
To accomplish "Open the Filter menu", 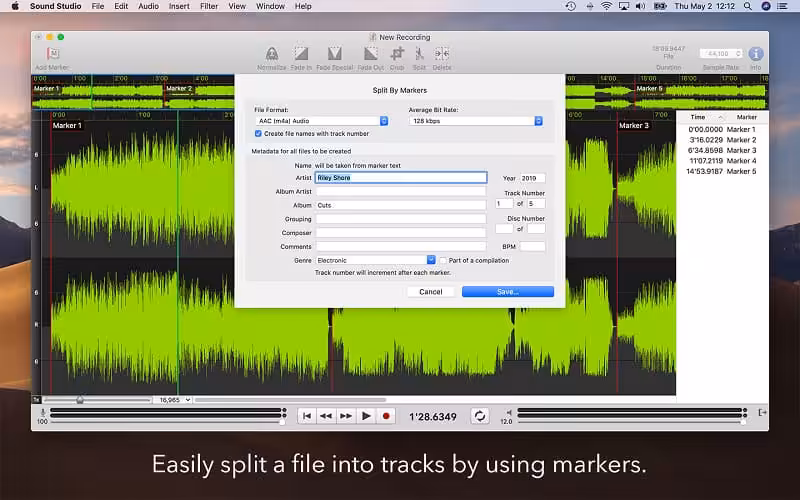I will [x=209, y=6].
